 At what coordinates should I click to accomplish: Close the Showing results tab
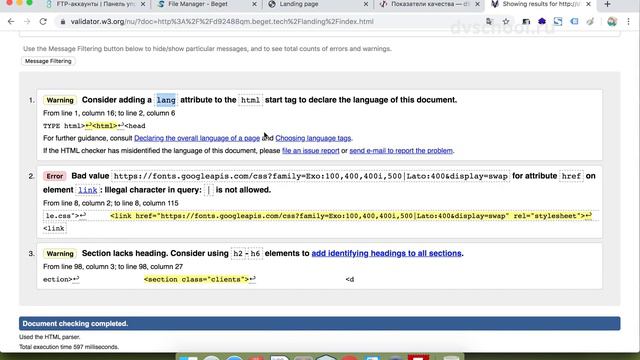(x=588, y=4)
